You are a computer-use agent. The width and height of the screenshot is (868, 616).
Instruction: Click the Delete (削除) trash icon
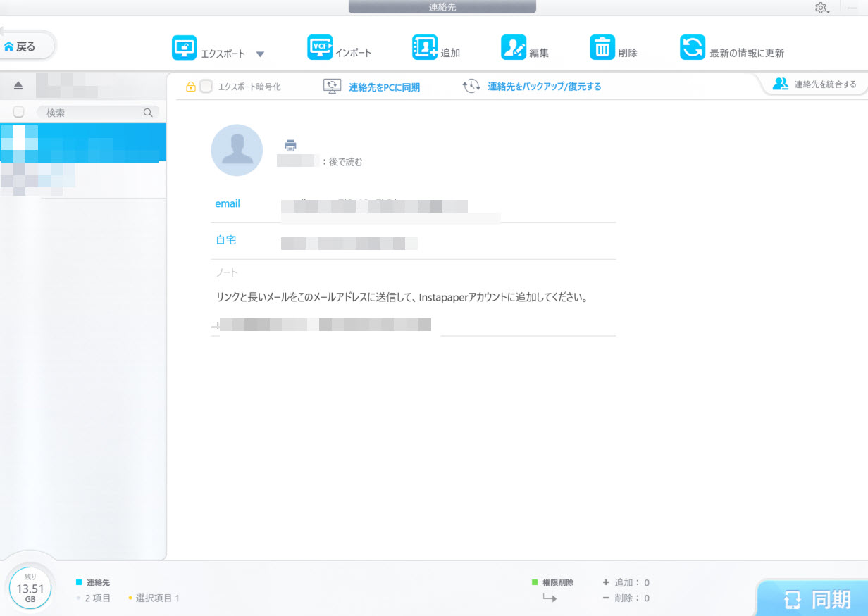click(602, 48)
